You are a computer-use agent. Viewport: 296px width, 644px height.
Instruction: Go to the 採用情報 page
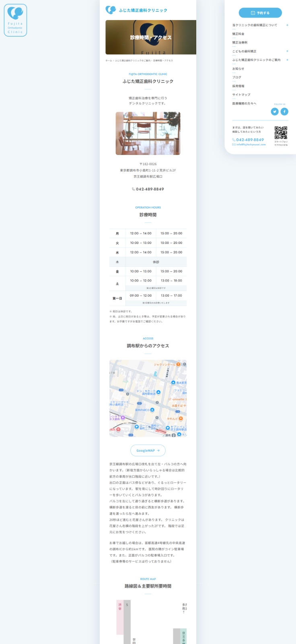point(238,86)
